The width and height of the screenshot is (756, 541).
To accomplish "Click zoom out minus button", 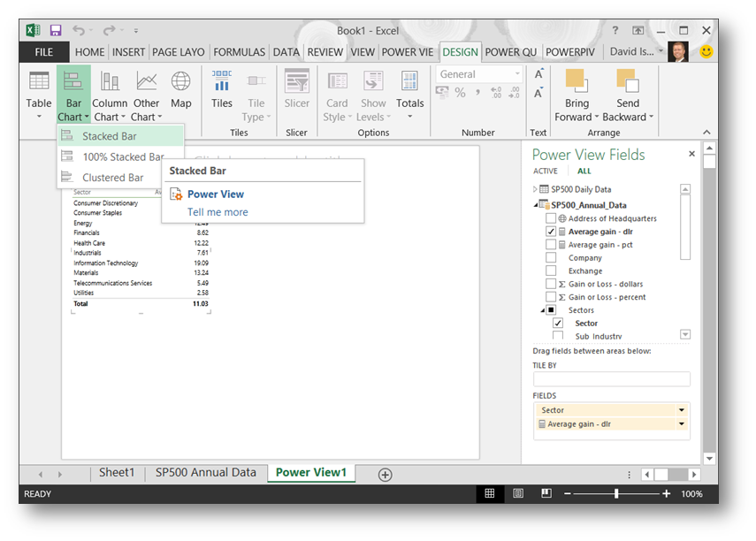I will [568, 493].
